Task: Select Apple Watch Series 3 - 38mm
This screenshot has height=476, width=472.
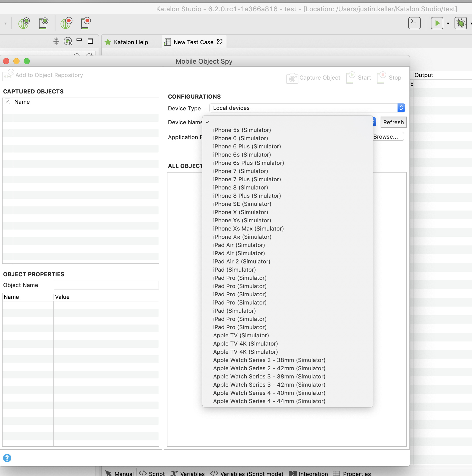Action: 288,377
